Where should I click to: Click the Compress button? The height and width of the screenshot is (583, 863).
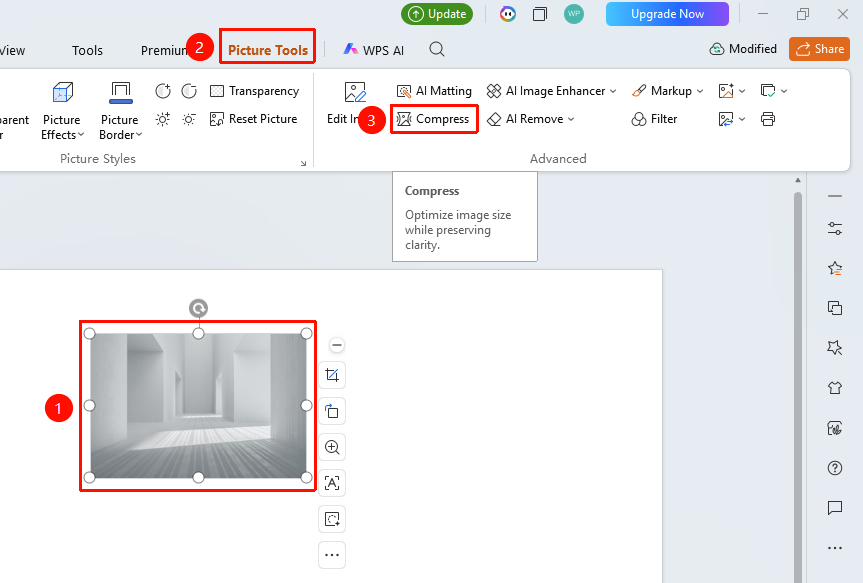pos(434,119)
